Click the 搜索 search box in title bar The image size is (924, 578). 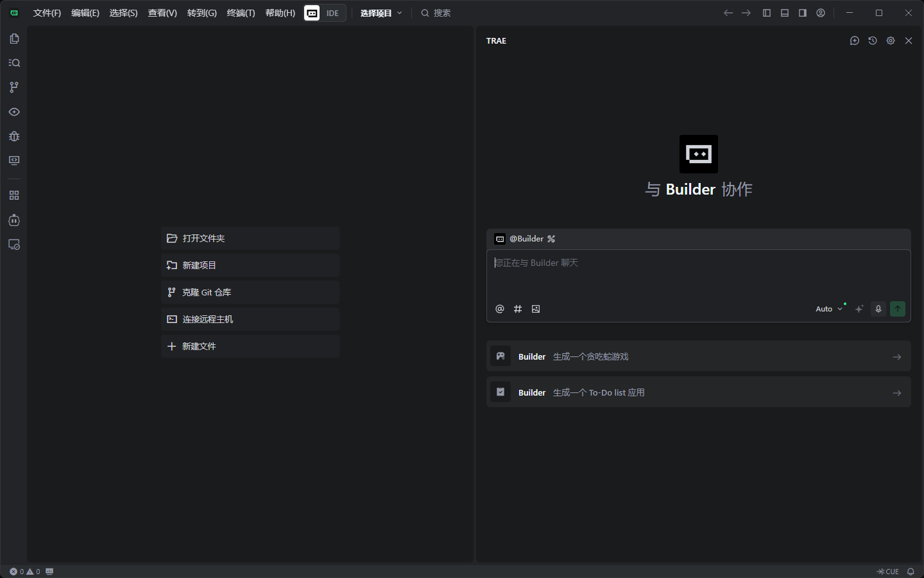(436, 13)
